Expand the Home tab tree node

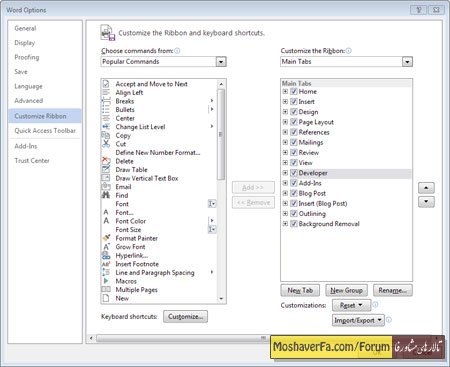coord(285,91)
